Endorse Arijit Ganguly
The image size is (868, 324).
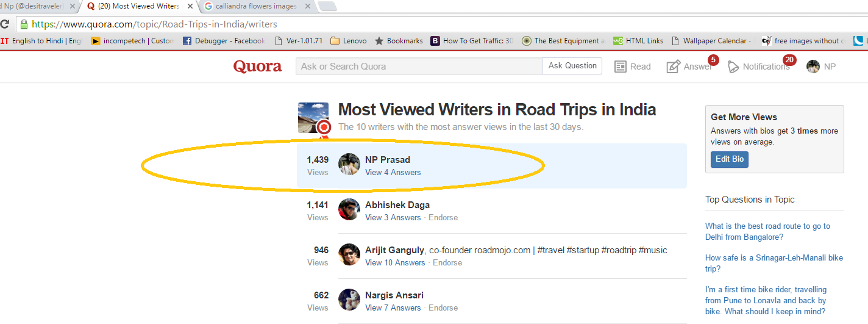(x=447, y=262)
